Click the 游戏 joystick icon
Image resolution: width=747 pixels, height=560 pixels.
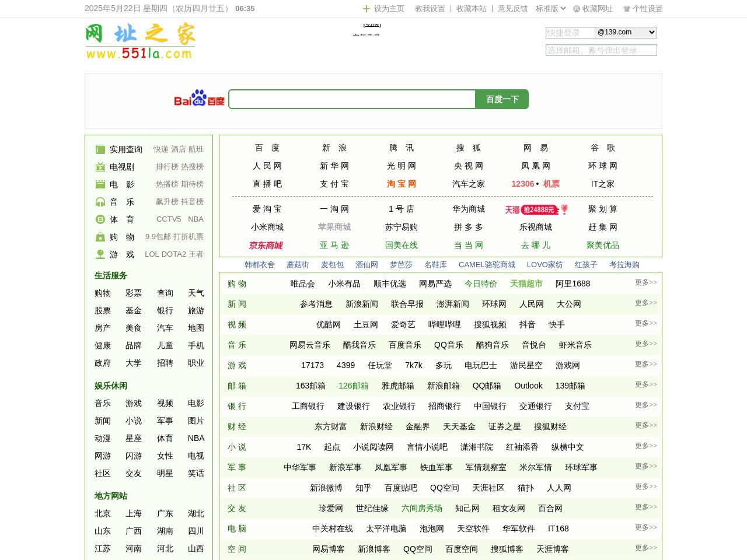100,254
